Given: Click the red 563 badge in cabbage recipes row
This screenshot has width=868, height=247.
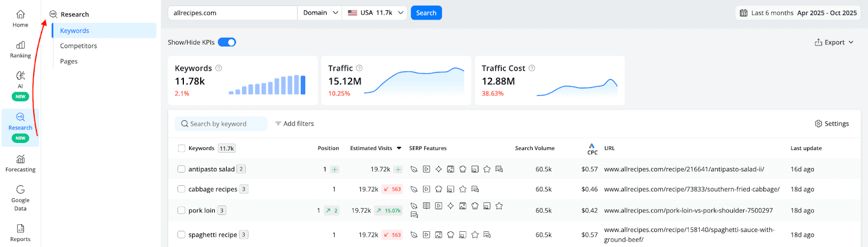Looking at the screenshot, I should click(x=392, y=189).
